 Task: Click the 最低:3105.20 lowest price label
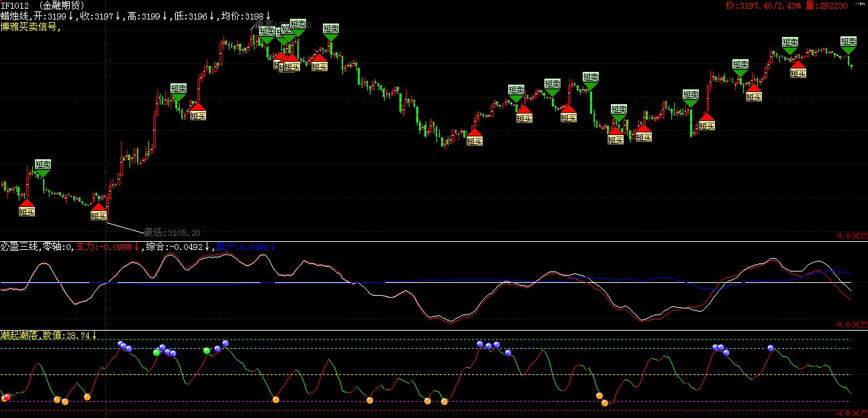[172, 233]
